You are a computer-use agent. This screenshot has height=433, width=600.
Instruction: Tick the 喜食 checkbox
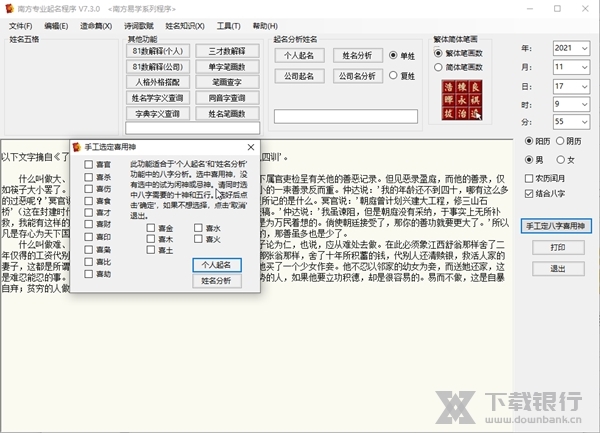(89, 201)
